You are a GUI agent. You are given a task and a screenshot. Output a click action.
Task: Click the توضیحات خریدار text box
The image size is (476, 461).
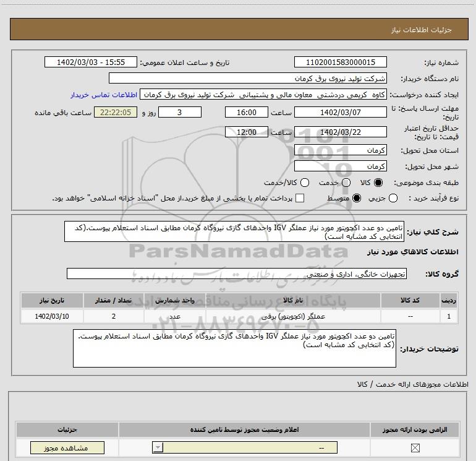click(x=235, y=349)
